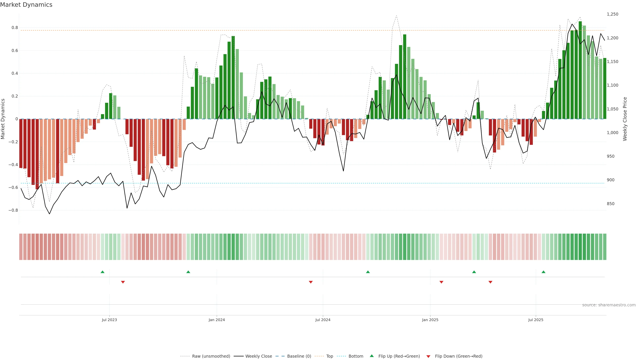Toggle the Top legend entry
Image resolution: width=644 pixels, height=362 pixels.
coord(330,356)
